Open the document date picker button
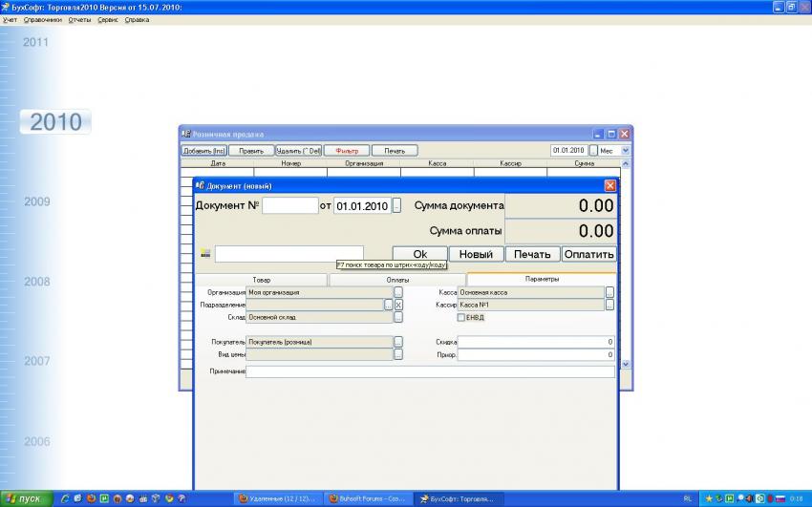This screenshot has height=507, width=812. (x=396, y=205)
